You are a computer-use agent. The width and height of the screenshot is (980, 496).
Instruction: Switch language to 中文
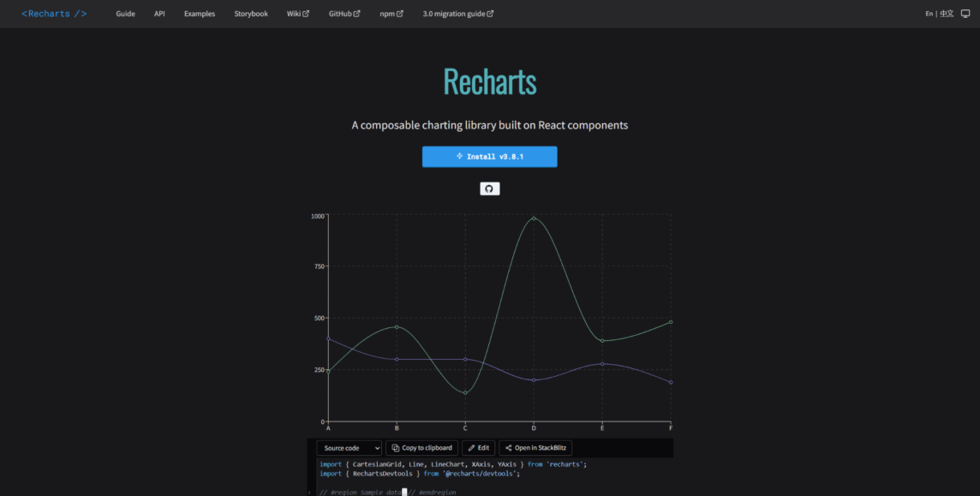(x=947, y=14)
